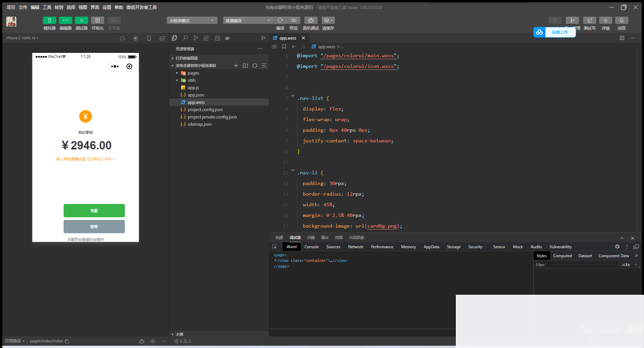Screen dimensions: 644x348
Task: Open DevTools settings gear icon
Action: 617,247
